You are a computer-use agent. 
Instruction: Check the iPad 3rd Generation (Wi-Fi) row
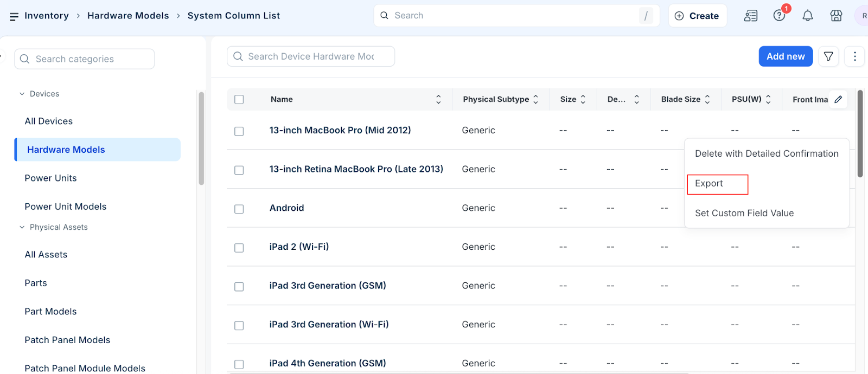point(239,325)
